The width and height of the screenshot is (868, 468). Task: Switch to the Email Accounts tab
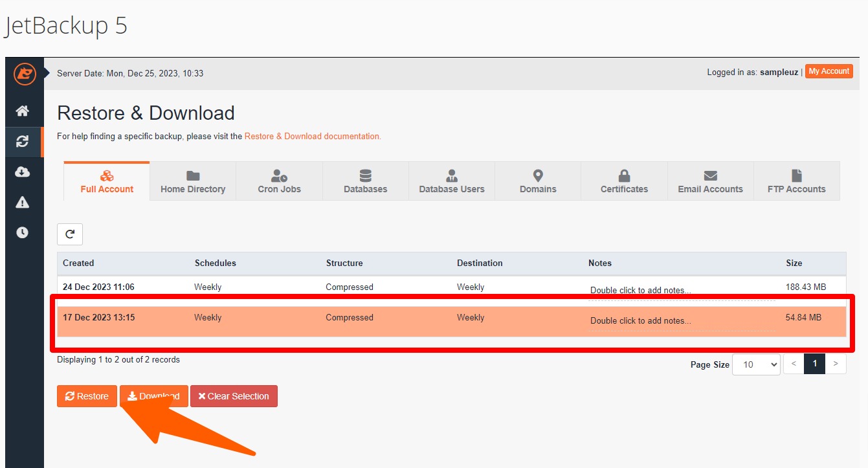710,181
